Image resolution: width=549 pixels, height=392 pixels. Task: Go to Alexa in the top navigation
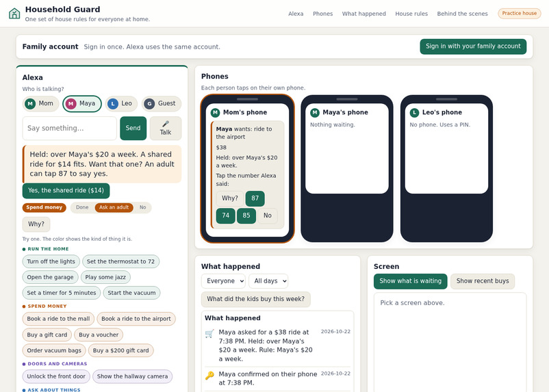coord(296,14)
